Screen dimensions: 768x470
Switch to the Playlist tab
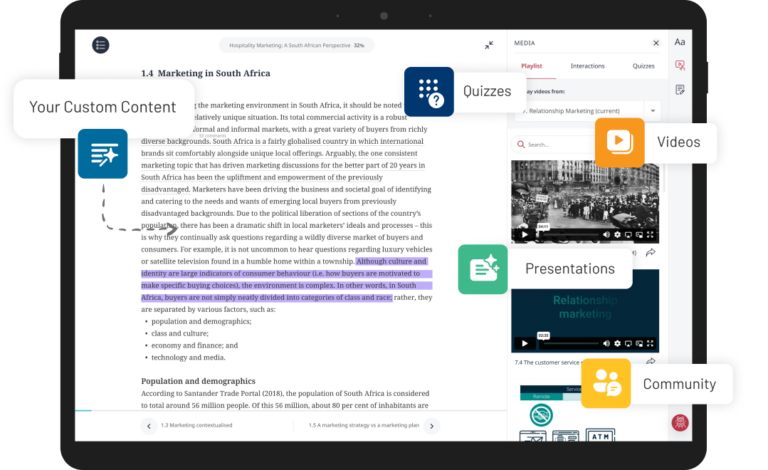pyautogui.click(x=532, y=66)
